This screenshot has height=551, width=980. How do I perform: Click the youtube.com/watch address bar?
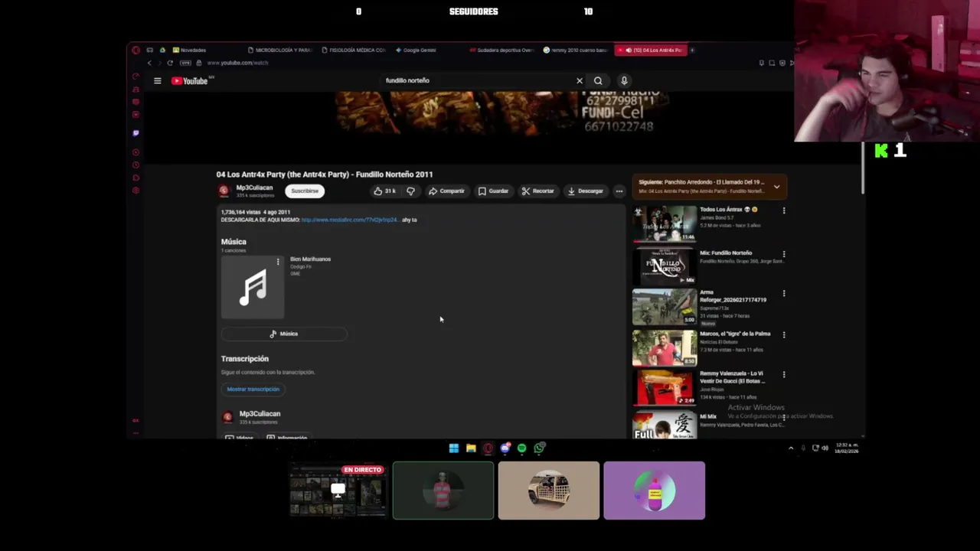click(x=237, y=63)
